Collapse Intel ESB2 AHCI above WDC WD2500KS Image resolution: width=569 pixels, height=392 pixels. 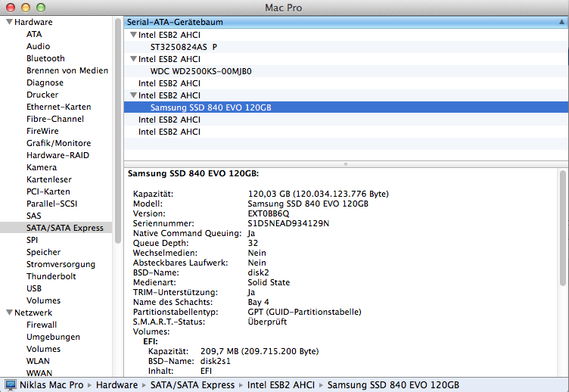pos(133,59)
